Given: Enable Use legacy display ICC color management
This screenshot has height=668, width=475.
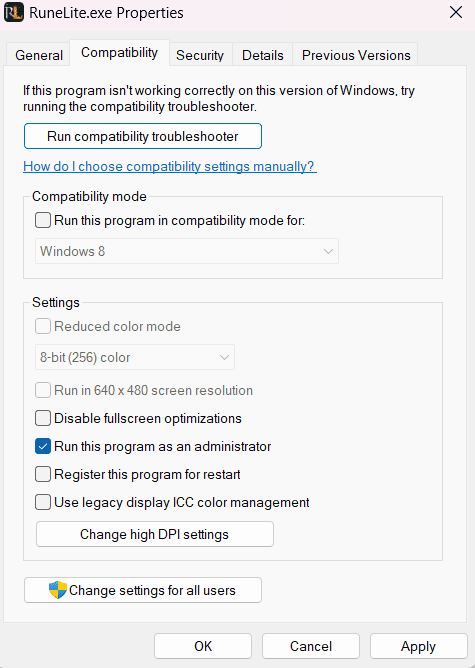Looking at the screenshot, I should 43,502.
